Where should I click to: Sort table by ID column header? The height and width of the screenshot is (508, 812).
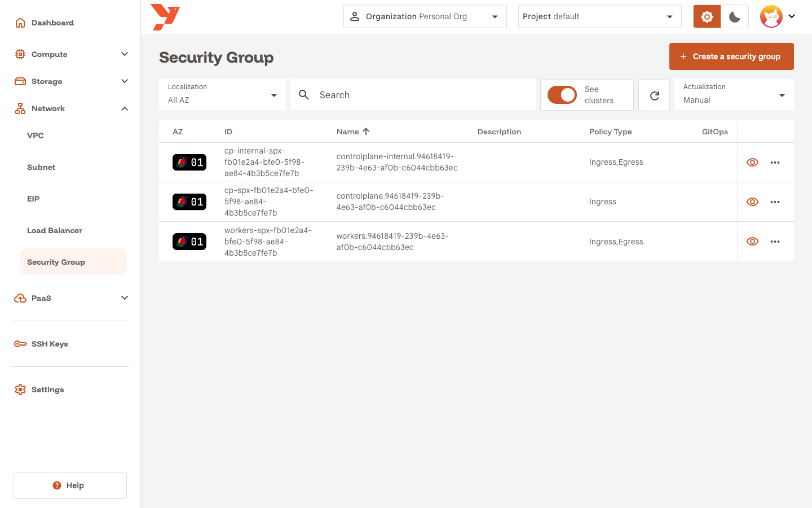point(228,132)
